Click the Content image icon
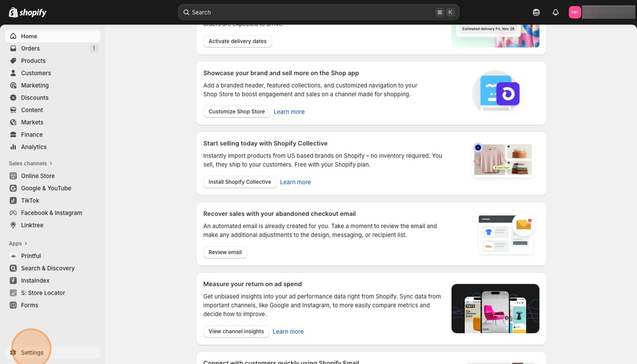 click(14, 110)
